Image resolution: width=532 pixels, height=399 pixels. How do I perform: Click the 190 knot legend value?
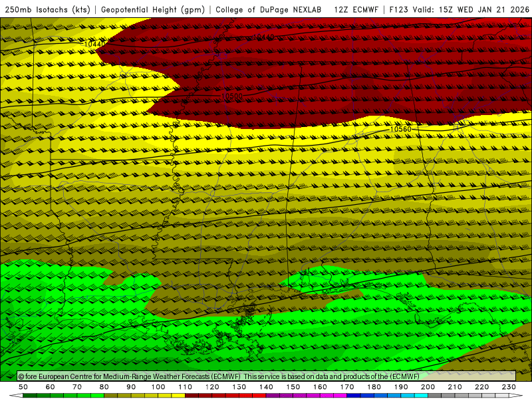click(401, 387)
